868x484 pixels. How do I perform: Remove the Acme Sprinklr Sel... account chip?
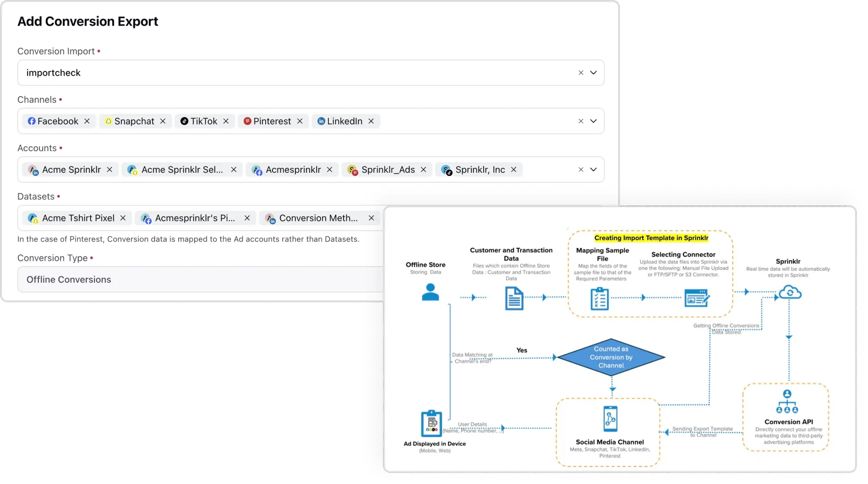234,170
